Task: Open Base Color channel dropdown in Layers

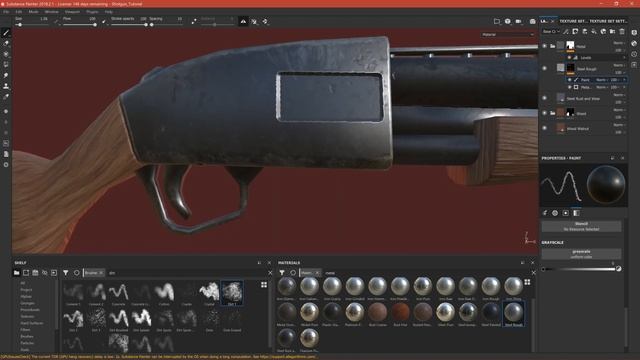Action: pos(551,31)
